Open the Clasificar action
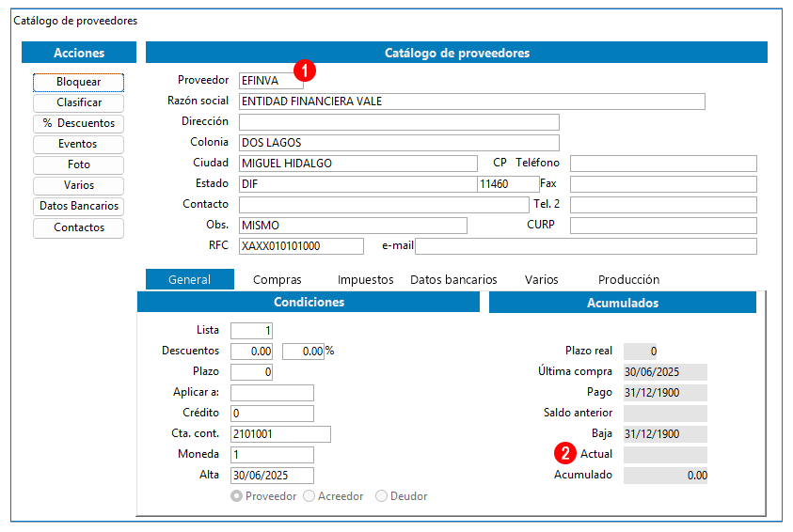Viewport: 793px width, 532px height. click(x=78, y=102)
